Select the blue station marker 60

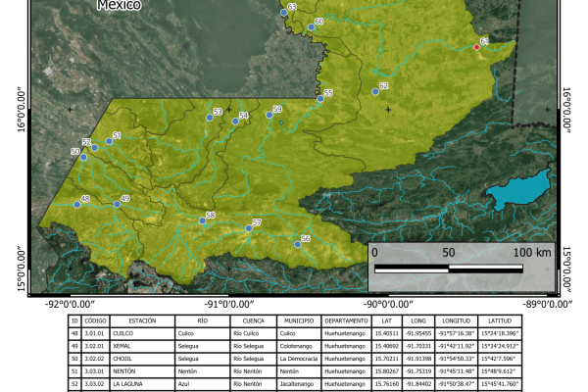(x=311, y=26)
